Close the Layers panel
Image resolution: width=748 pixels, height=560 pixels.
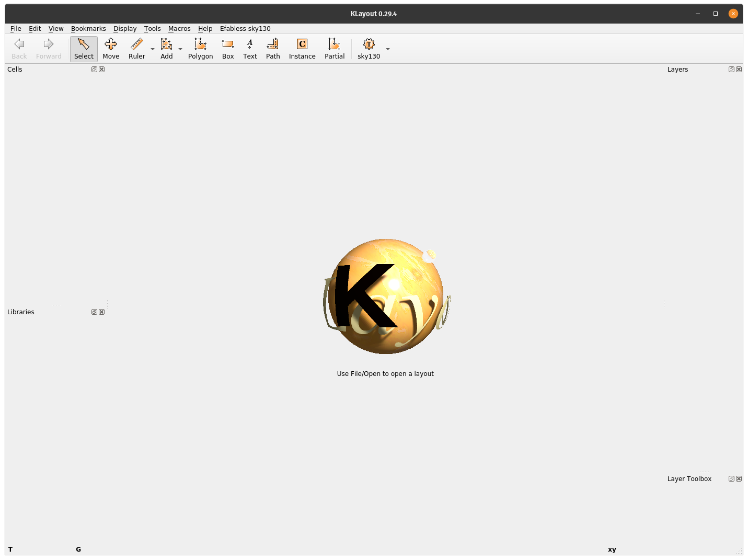coord(739,69)
